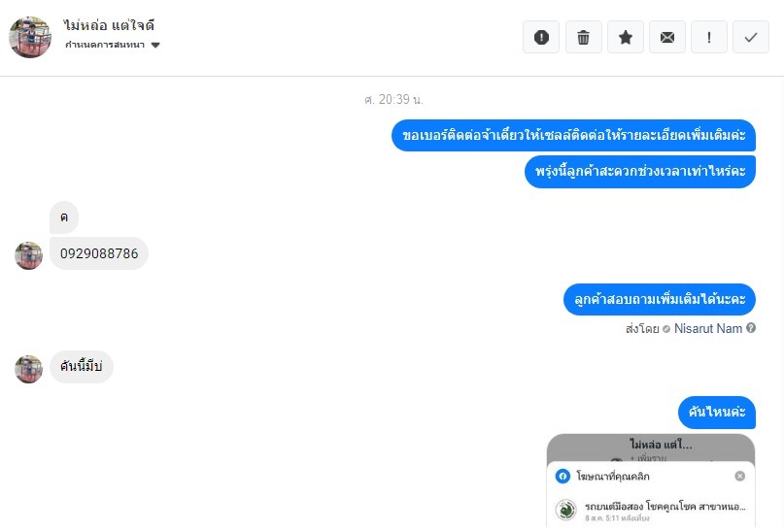Click the spam report exclamation circle icon
The height and width of the screenshot is (532, 784).
point(541,37)
